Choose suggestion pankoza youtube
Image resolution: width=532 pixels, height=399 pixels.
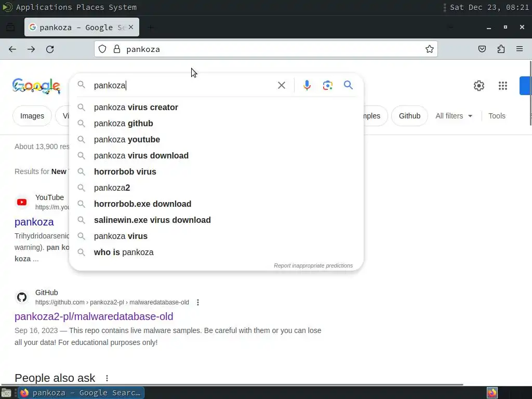tap(216, 139)
